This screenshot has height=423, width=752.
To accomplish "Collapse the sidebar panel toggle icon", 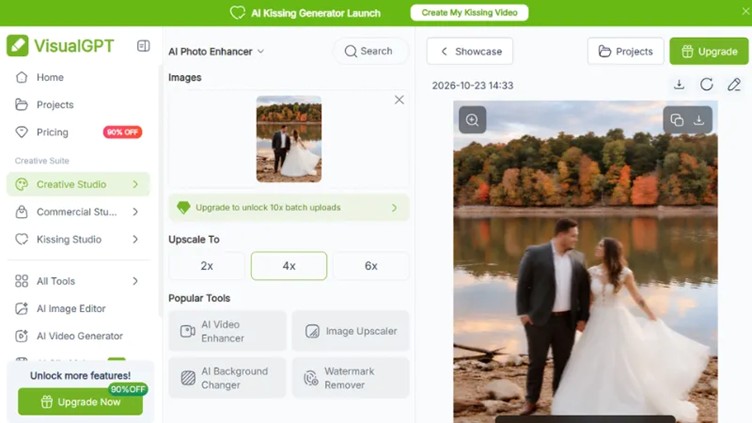I will coord(143,46).
